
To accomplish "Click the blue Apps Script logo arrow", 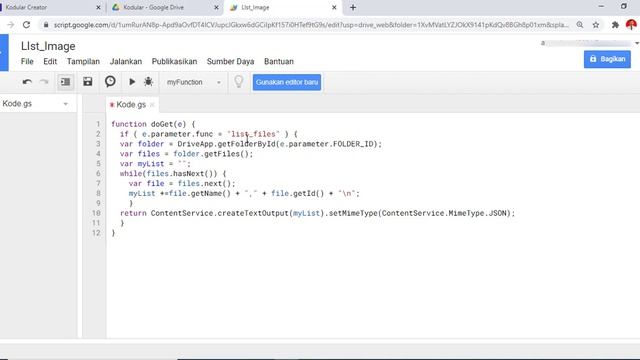I will click(4, 53).
